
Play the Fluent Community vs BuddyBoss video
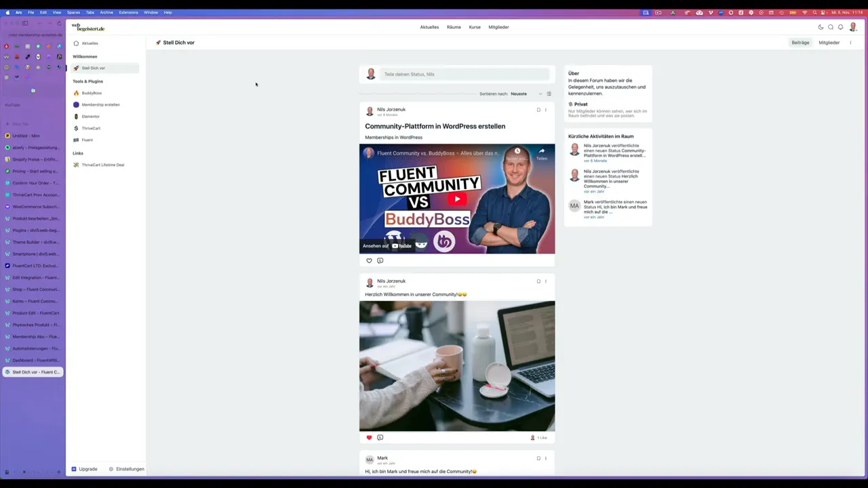(x=457, y=199)
